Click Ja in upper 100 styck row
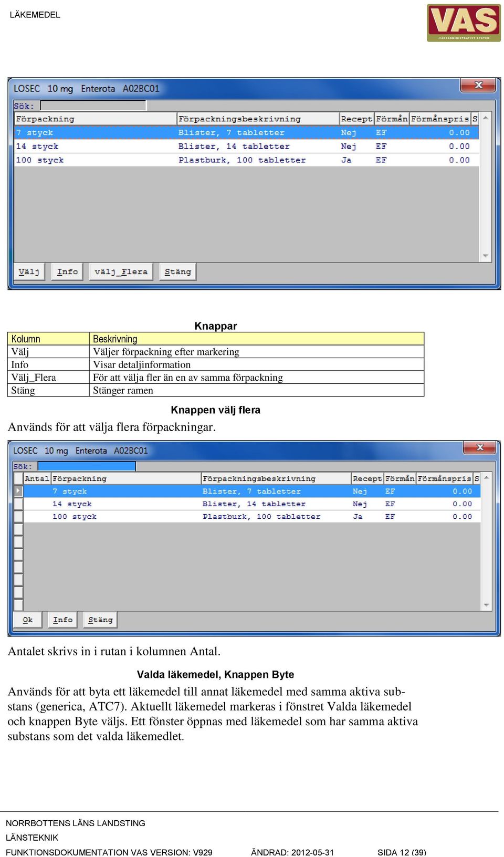Image resolution: width=504 pixels, height=857 pixels. (x=346, y=160)
